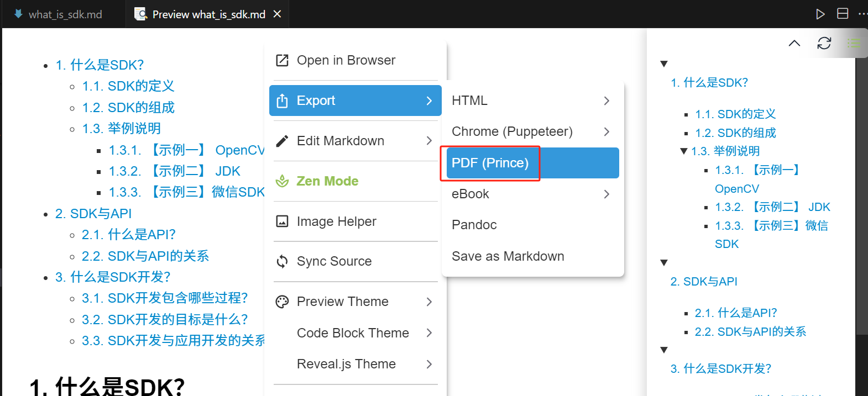This screenshot has width=868, height=396.
Task: Click the Save as Markdown option
Action: [508, 256]
